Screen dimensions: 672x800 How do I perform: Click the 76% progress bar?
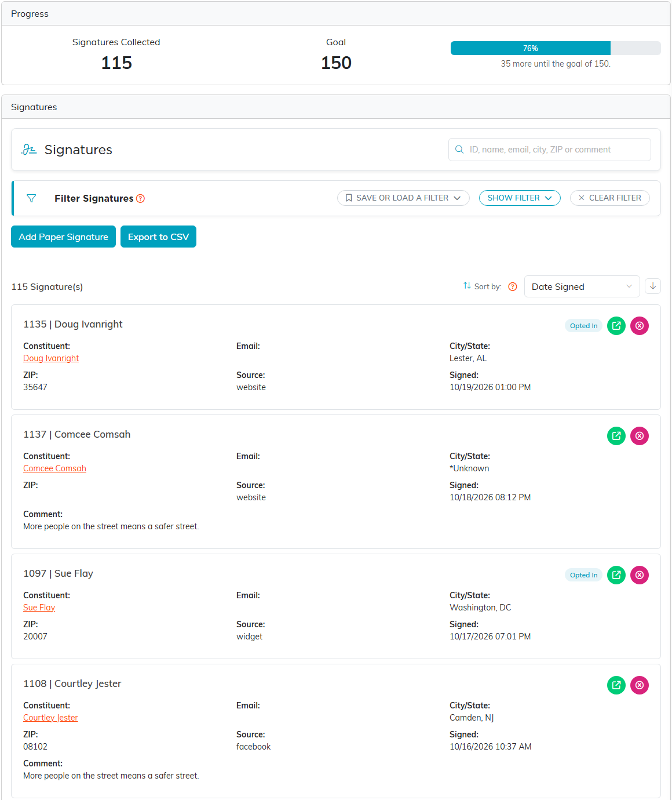[556, 48]
